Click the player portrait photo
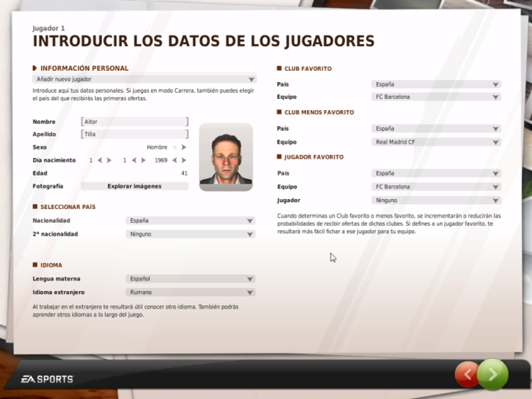 click(x=226, y=157)
